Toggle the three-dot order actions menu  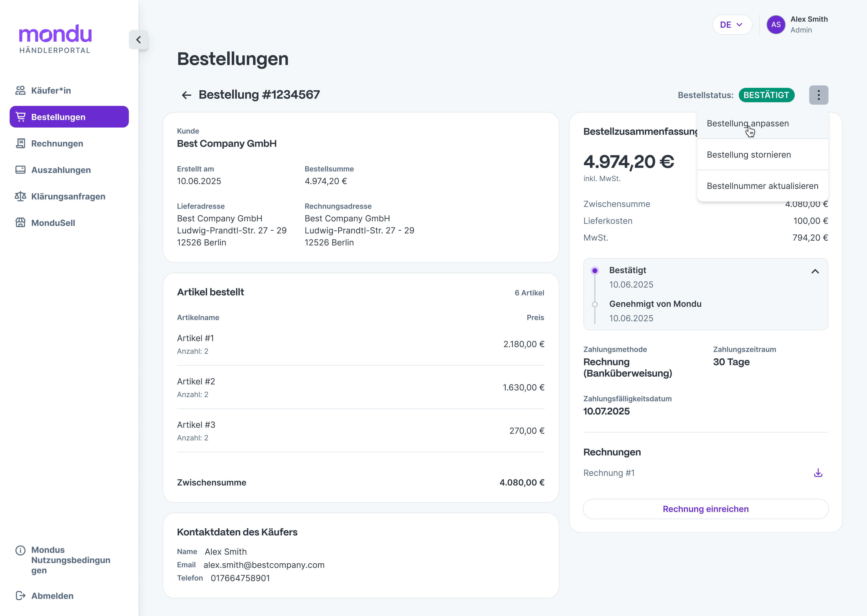(x=818, y=95)
